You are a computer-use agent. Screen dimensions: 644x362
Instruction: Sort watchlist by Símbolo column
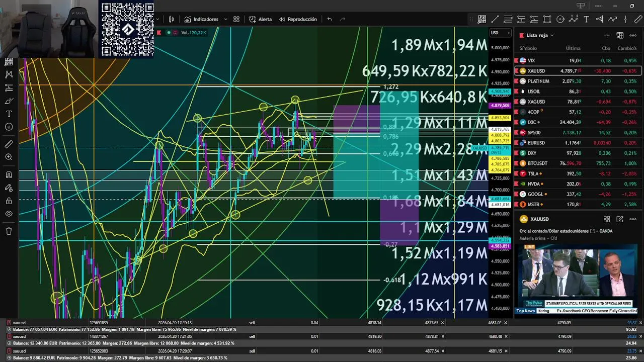528,48
